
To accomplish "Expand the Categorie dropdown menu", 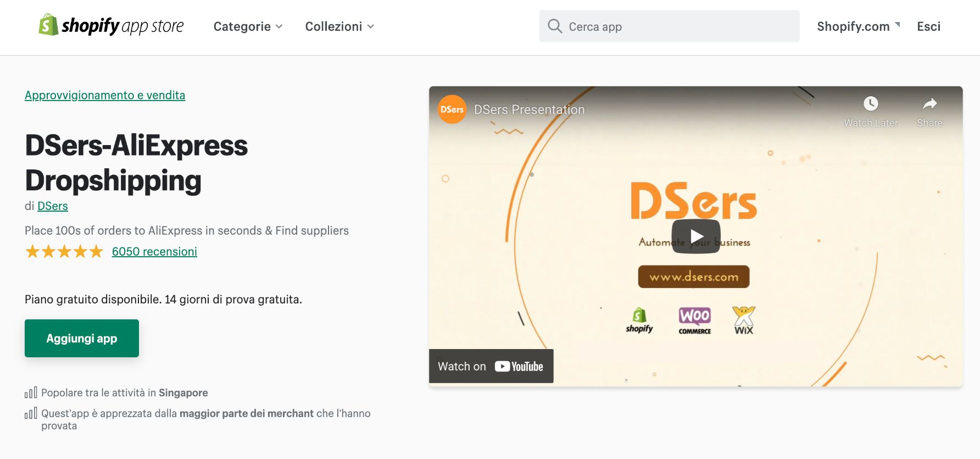I will pyautogui.click(x=248, y=26).
